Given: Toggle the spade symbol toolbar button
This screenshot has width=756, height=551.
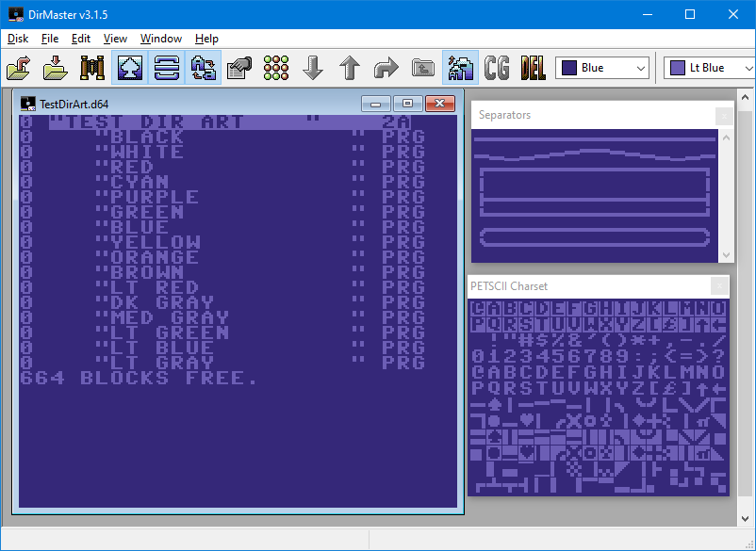Looking at the screenshot, I should click(130, 68).
